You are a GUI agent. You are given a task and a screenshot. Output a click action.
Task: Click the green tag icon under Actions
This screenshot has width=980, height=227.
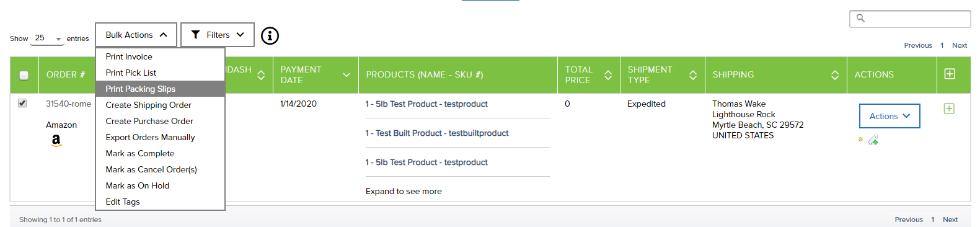tap(873, 140)
